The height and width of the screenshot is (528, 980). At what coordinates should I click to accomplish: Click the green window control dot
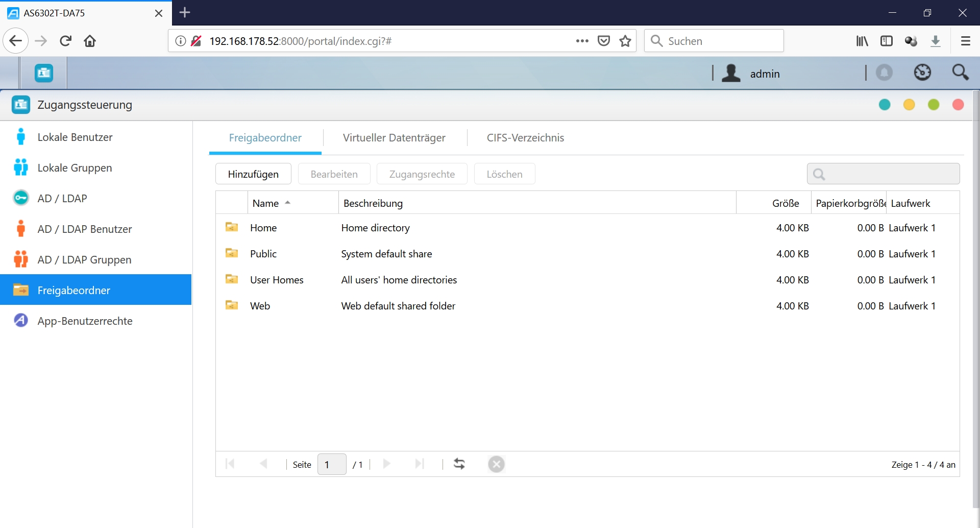(x=934, y=105)
